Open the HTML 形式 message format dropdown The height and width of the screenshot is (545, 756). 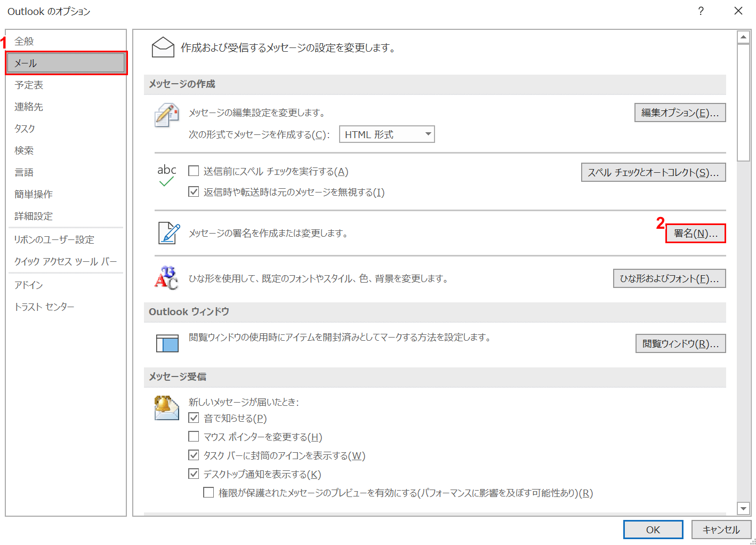387,134
